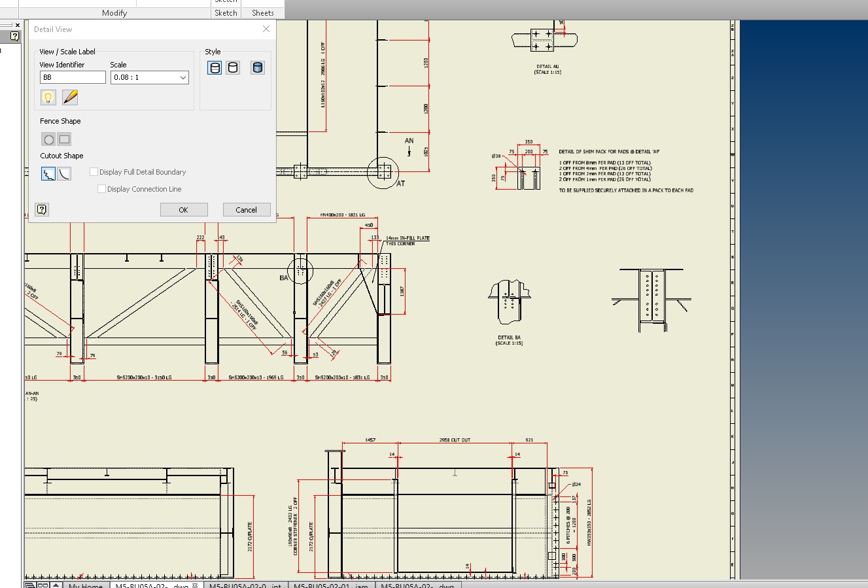Select the shaded style cylinder icon
This screenshot has width=868, height=588.
click(x=258, y=67)
